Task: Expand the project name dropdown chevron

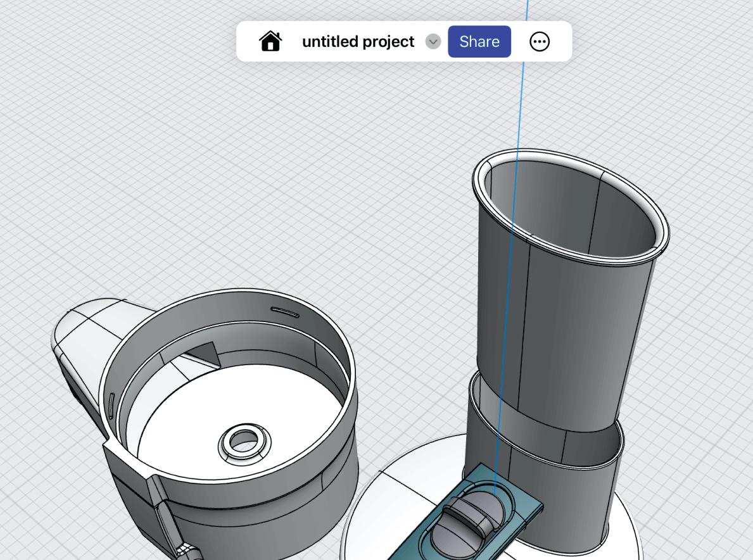Action: coord(433,42)
